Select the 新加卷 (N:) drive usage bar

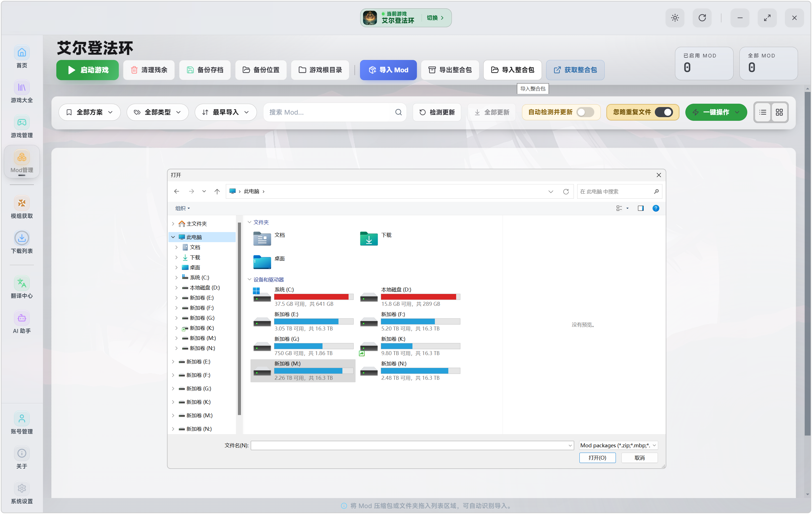point(421,371)
